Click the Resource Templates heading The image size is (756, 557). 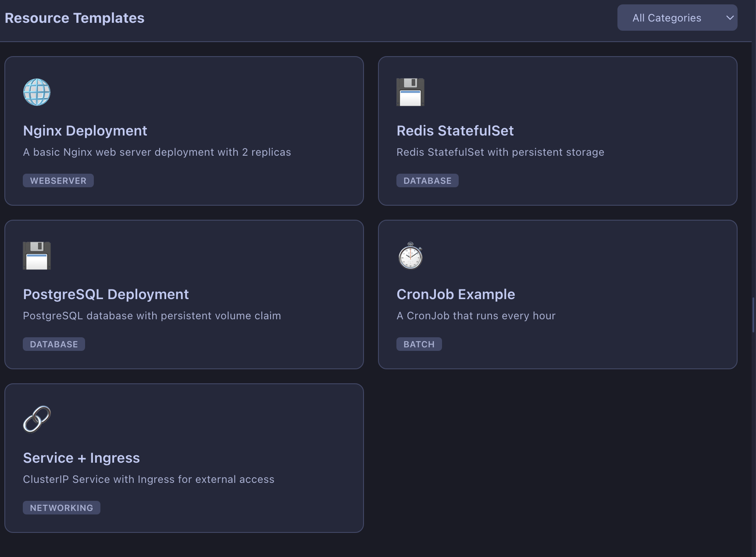[74, 18]
